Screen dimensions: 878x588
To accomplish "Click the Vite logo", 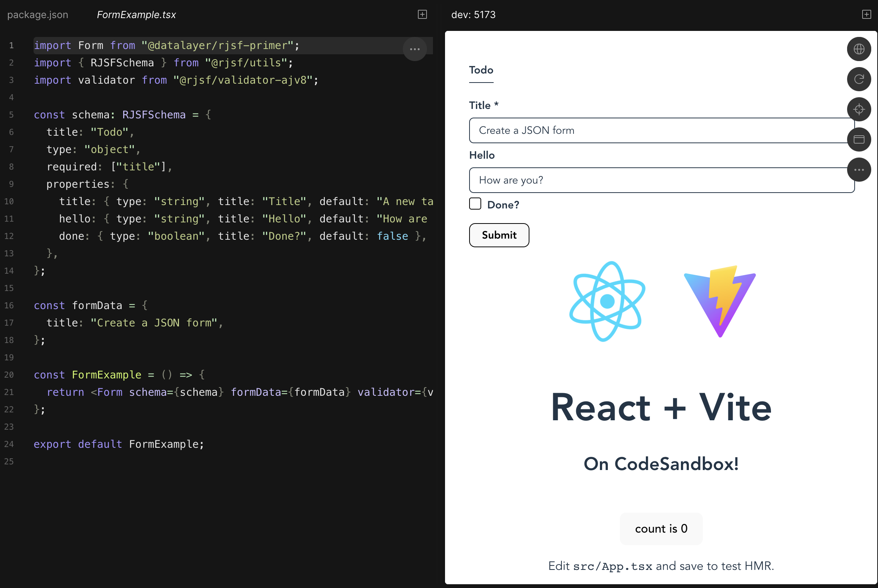I will (719, 302).
